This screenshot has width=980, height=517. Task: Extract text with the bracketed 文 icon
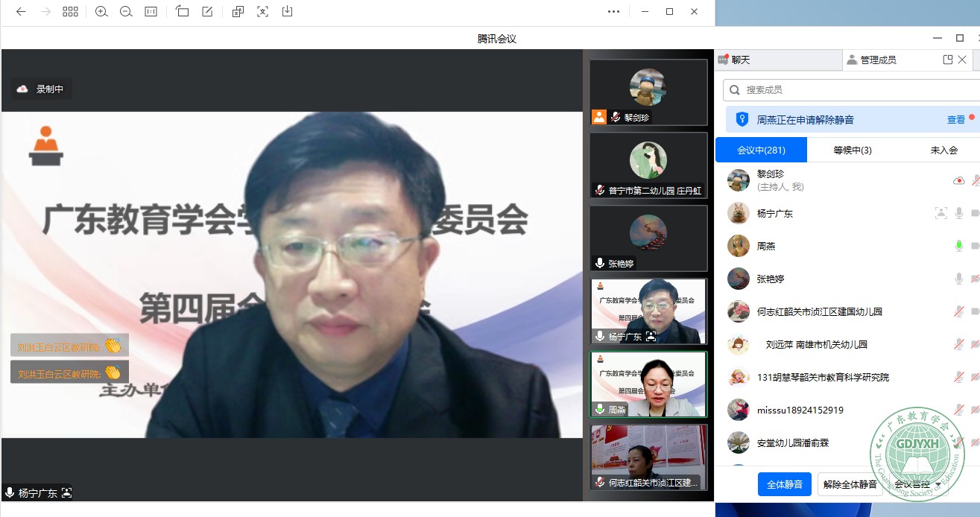262,12
